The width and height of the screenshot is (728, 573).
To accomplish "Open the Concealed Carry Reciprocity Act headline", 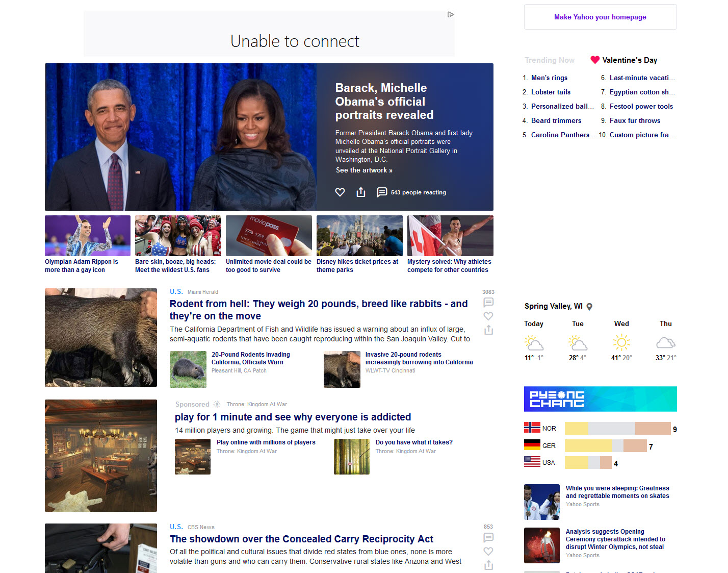I will pos(301,539).
